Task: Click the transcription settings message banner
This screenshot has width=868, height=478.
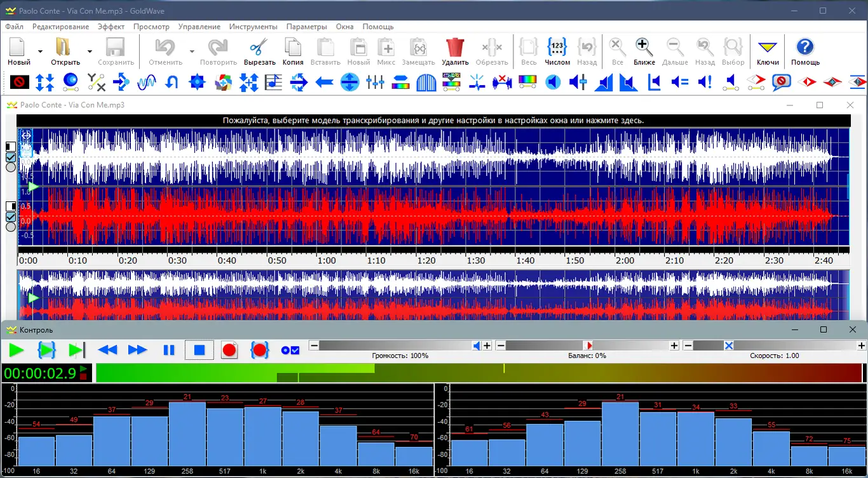Action: click(433, 120)
